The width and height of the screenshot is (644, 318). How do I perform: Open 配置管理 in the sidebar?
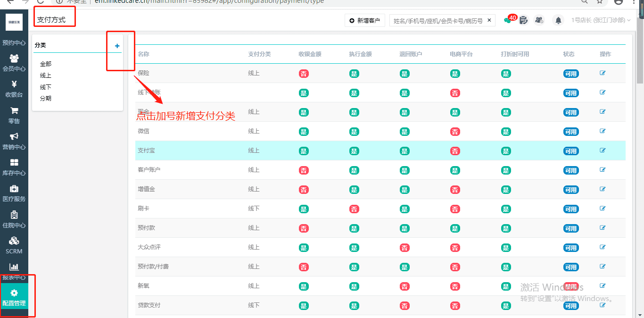[14, 297]
